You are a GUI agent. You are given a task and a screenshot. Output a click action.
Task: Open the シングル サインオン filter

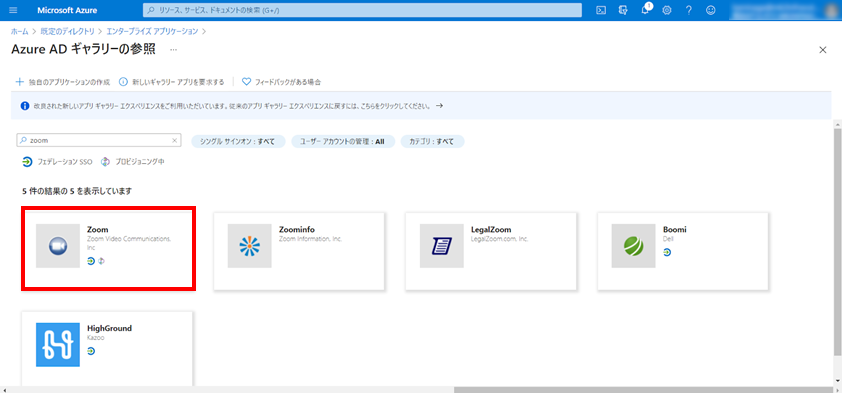pyautogui.click(x=238, y=141)
